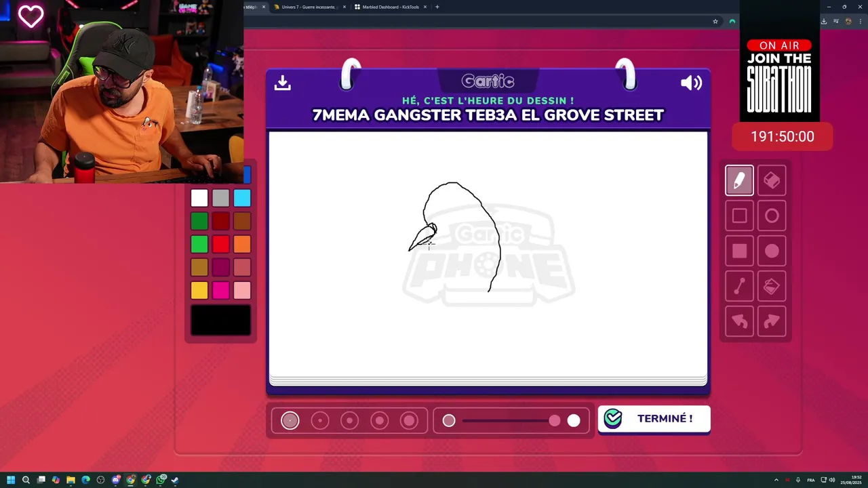
Task: Open Microsoft Edge from the taskbar
Action: (x=85, y=480)
